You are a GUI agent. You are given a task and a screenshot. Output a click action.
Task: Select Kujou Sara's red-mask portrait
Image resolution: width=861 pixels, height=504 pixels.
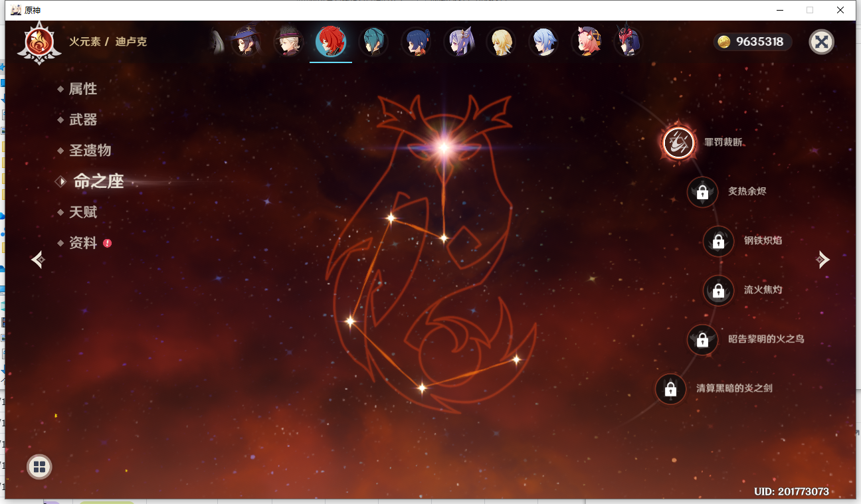[628, 42]
